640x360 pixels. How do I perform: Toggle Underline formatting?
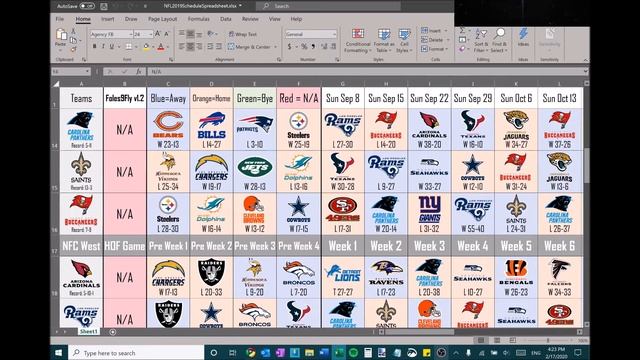111,47
